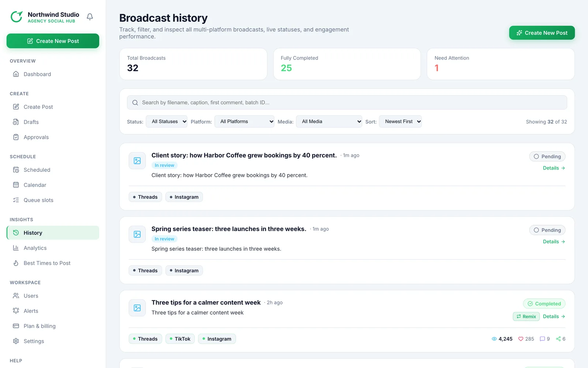Click the views eye icon showing 4,245
The height and width of the screenshot is (368, 588).
tap(494, 339)
